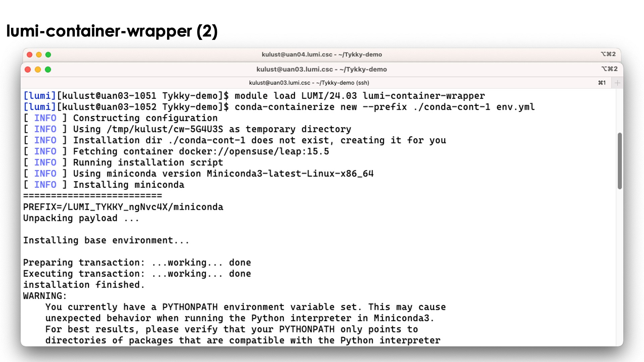Image resolution: width=644 pixels, height=362 pixels.
Task: Close the front uan03 terminal window
Action: pos(28,69)
